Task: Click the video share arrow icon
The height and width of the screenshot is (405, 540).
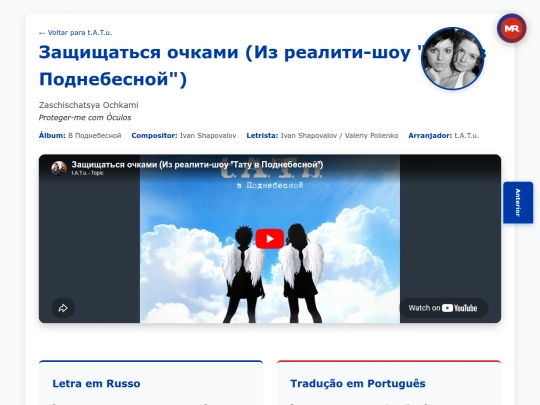Action: pos(63,308)
